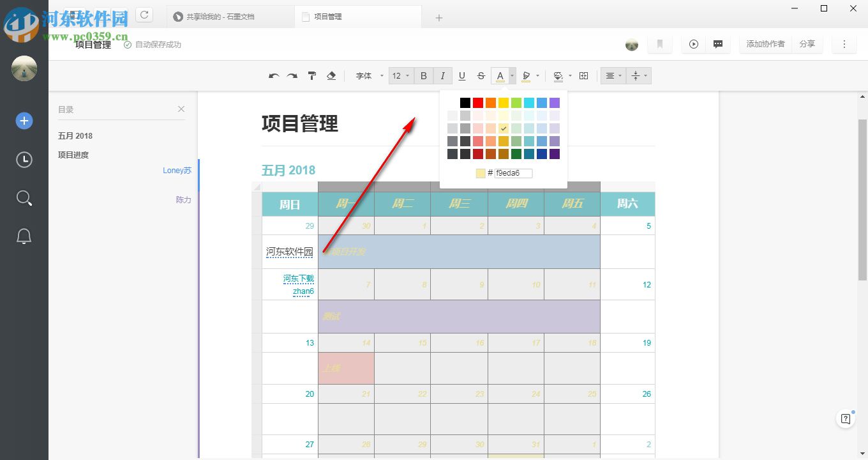868x460 pixels.
Task: Click the font color A icon
Action: pos(500,76)
